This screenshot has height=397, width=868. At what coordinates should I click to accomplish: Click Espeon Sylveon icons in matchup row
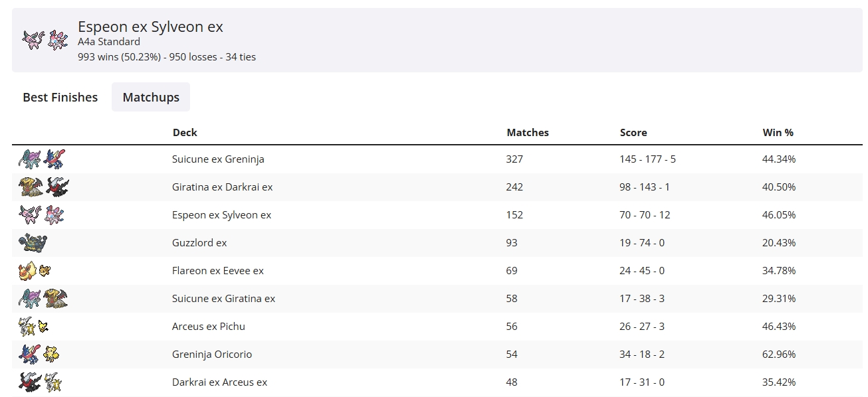pyautogui.click(x=43, y=215)
